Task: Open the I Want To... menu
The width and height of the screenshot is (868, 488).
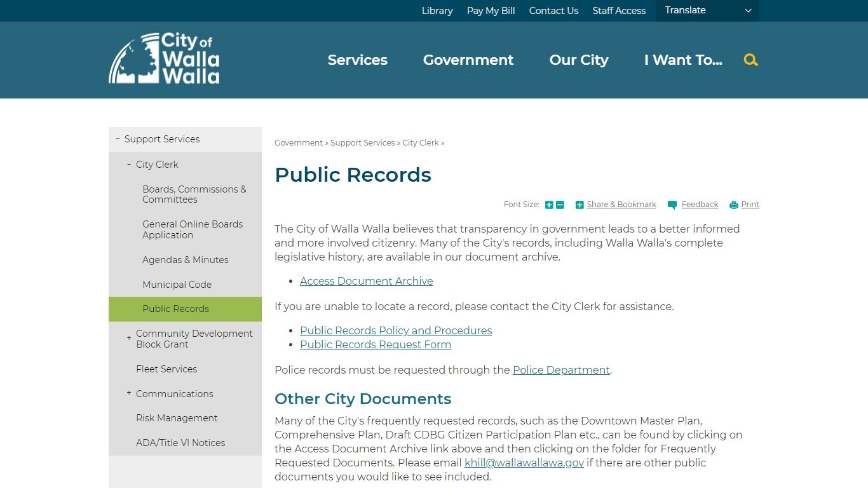Action: (683, 60)
